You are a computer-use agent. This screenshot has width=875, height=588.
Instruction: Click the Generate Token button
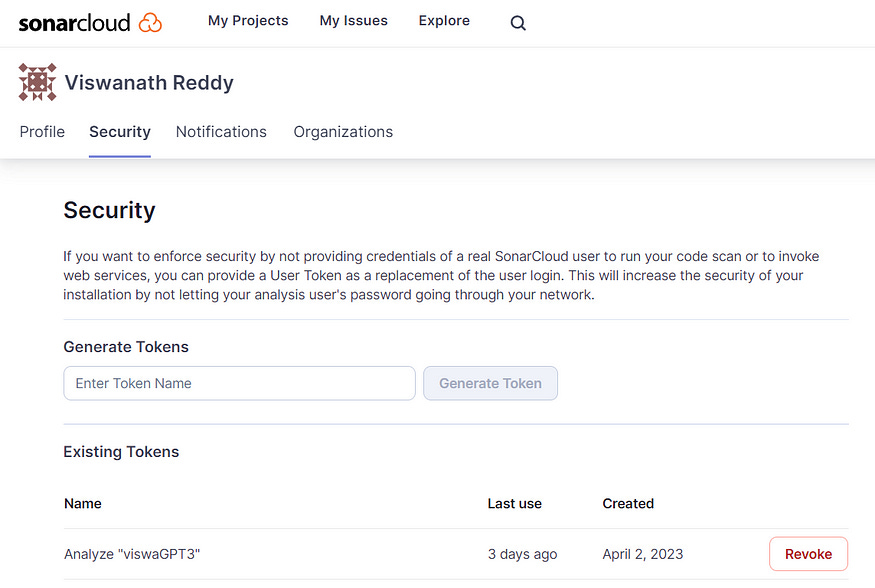pyautogui.click(x=490, y=383)
